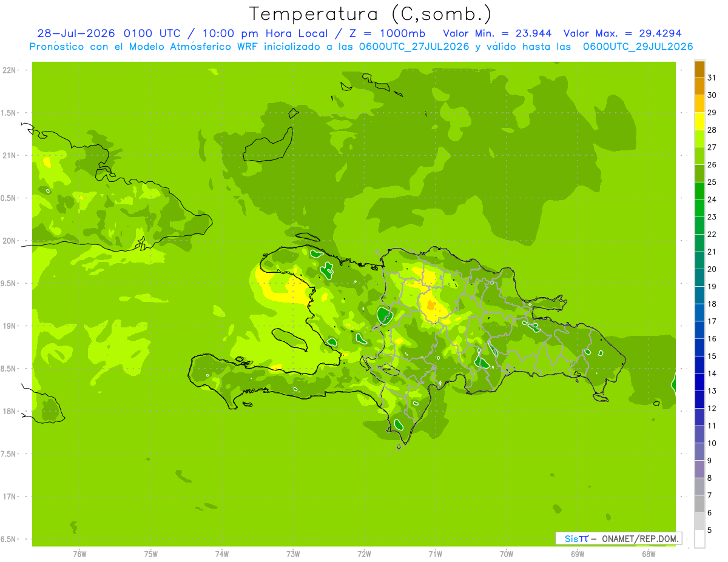Pick the teal colorbar swatch between 19 and 20

click(699, 278)
